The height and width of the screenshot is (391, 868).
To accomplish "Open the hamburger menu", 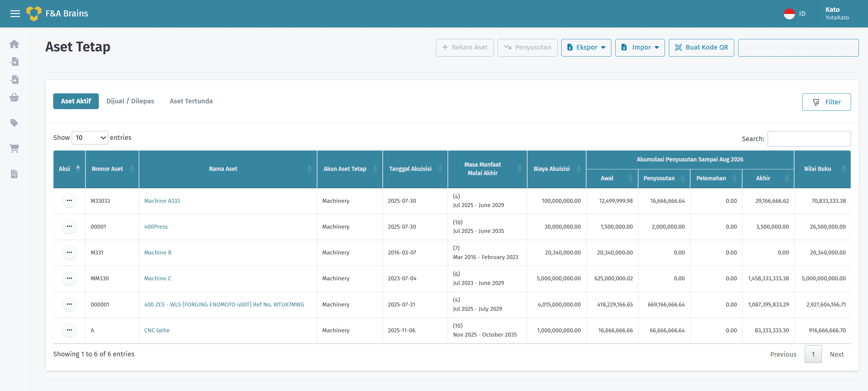I will point(15,13).
